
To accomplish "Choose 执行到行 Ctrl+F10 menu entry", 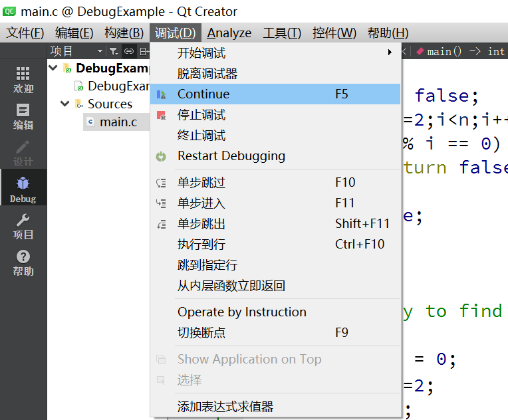I will tap(275, 244).
